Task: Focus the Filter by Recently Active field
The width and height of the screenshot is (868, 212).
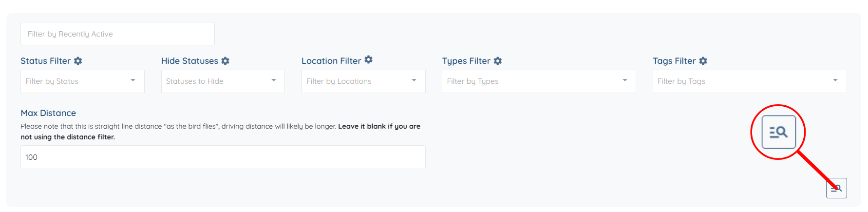Action: click(117, 34)
